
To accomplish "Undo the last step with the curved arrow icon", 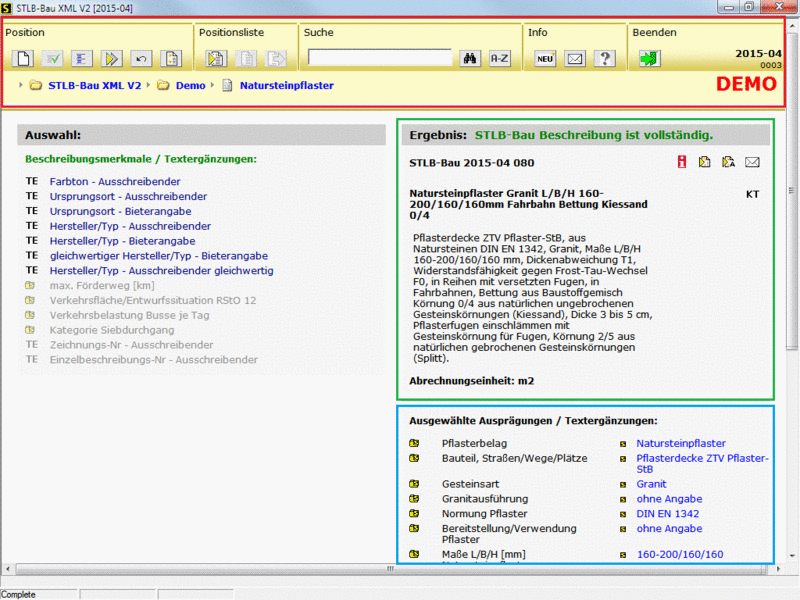I will point(141,59).
